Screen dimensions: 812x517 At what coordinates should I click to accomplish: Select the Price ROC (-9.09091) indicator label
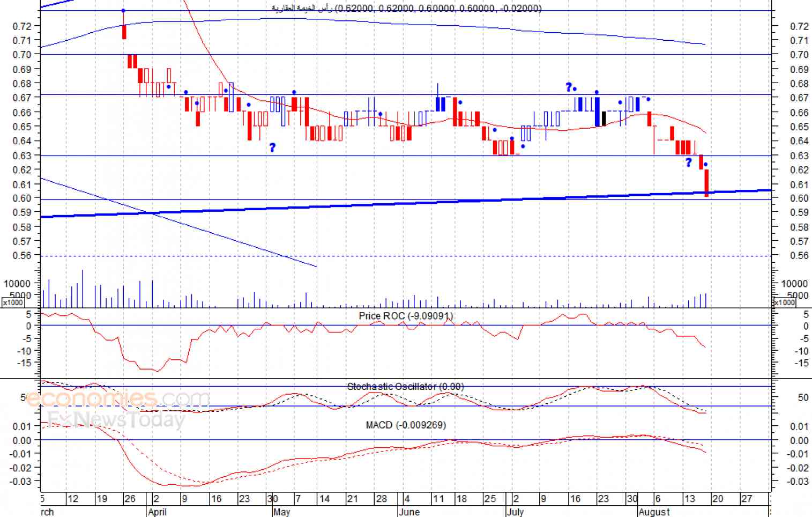point(406,316)
